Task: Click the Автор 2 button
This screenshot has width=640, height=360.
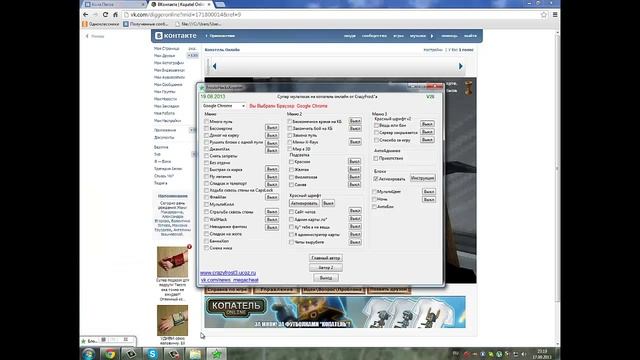Action: click(326, 268)
